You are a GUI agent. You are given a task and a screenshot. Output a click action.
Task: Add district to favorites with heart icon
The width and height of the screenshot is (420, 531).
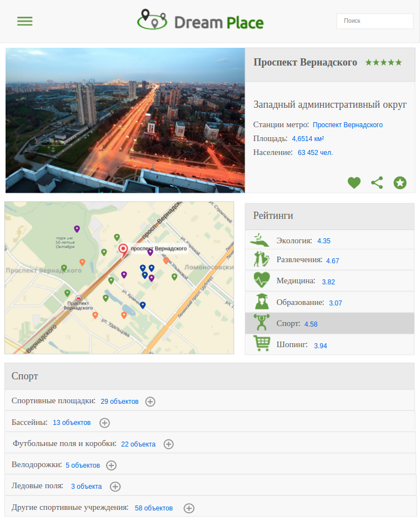[x=354, y=183]
